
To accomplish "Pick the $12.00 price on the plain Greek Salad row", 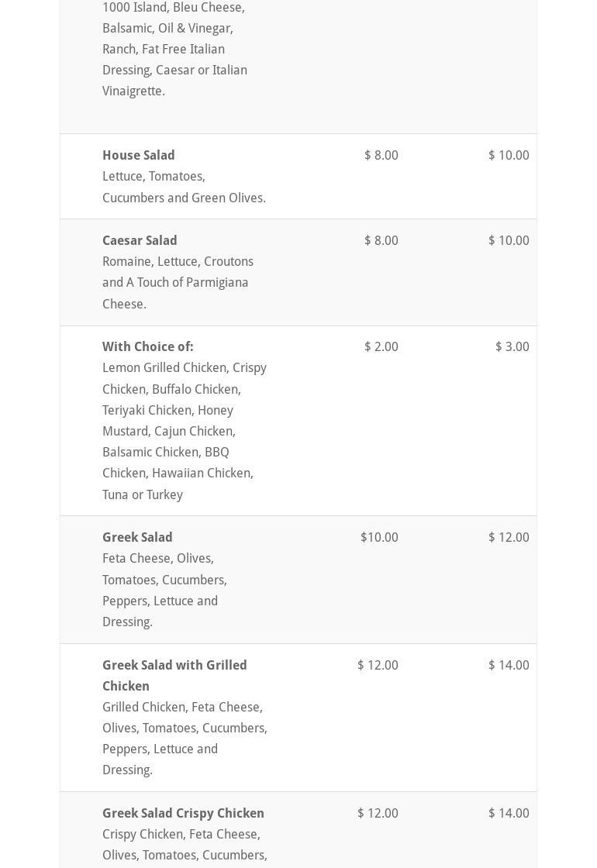I will 509,537.
